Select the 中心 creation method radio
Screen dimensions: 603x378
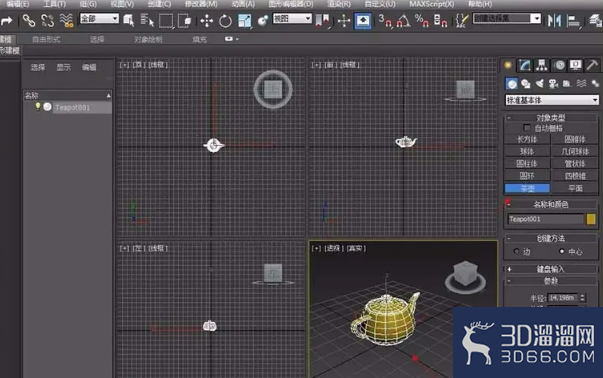click(561, 251)
